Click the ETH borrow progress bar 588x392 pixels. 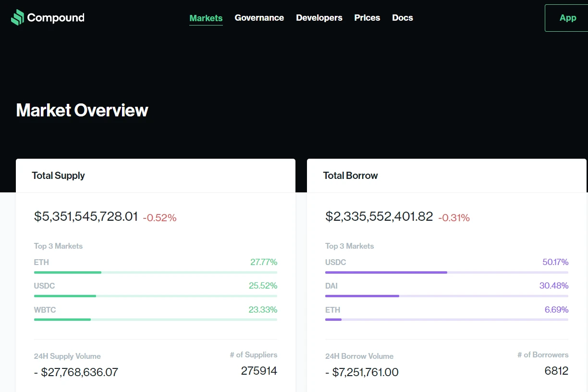click(447, 319)
